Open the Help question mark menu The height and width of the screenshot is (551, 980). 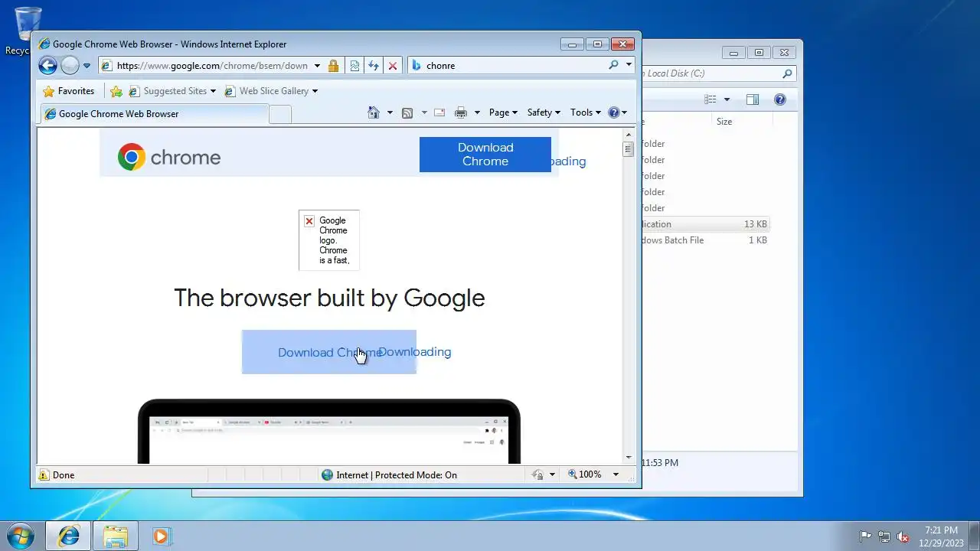(x=617, y=112)
